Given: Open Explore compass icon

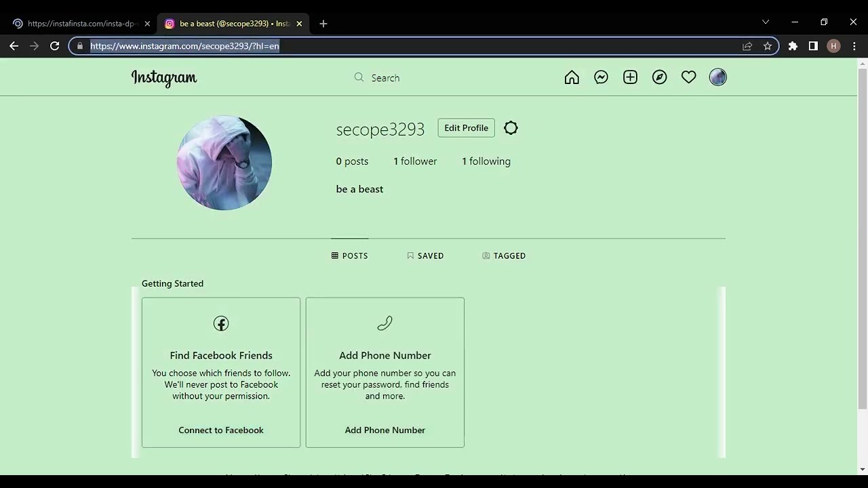Looking at the screenshot, I should 659,77.
